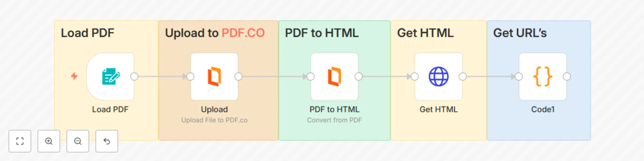Zoom in on the workflow canvas

(x=49, y=141)
